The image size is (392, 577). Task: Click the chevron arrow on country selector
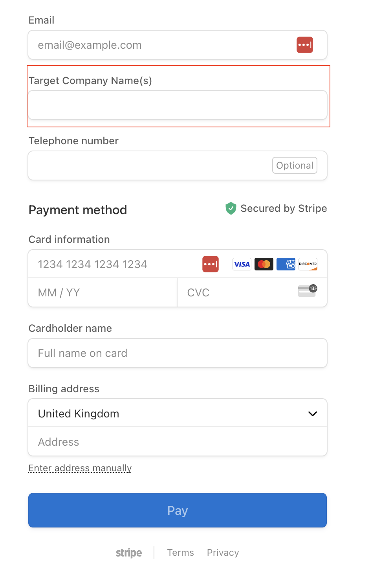coord(313,413)
